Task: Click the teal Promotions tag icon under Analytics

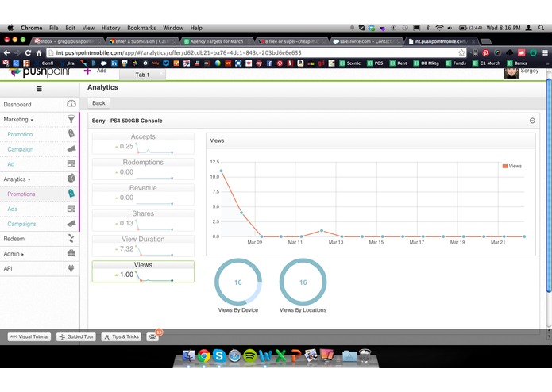Action: (71, 193)
